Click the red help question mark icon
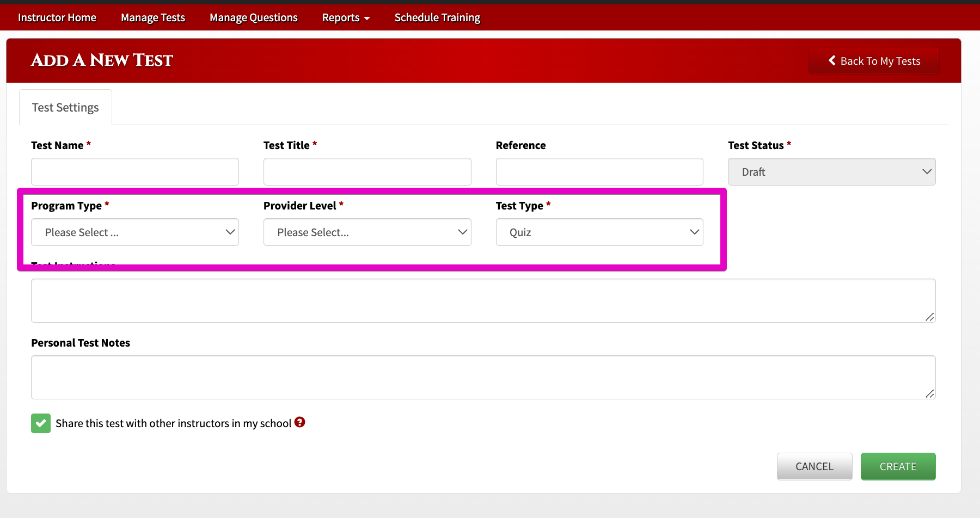Image resolution: width=980 pixels, height=518 pixels. tap(300, 422)
